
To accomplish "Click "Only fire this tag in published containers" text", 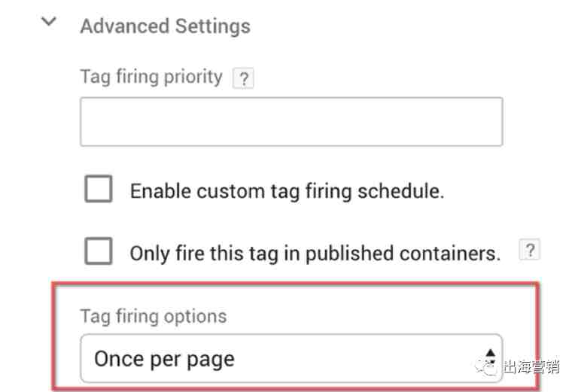I will pos(315,253).
